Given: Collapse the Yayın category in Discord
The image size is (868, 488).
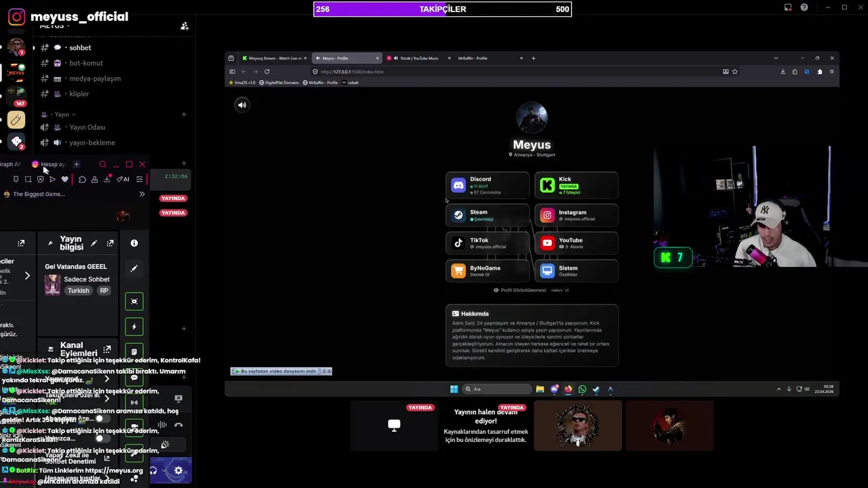Looking at the screenshot, I should (58, 115).
